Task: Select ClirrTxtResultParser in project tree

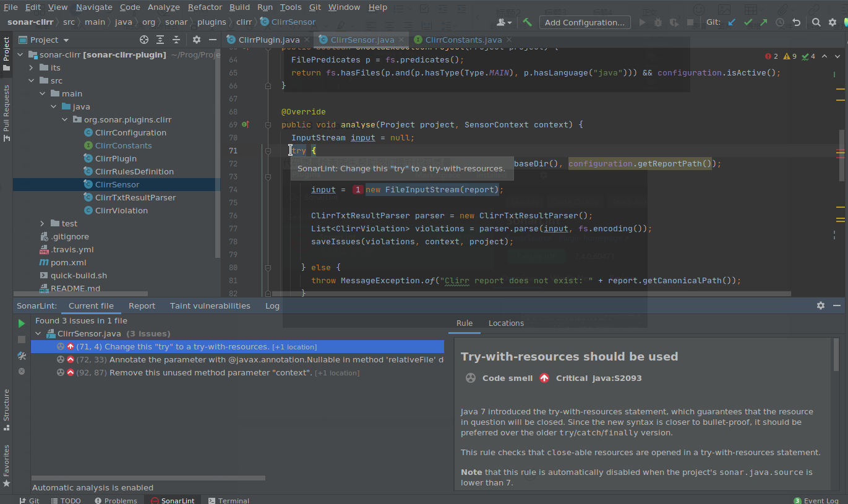Action: coord(135,197)
